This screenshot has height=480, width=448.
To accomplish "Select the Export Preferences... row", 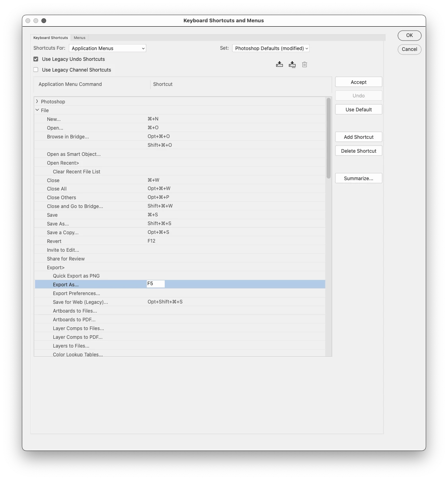I will (x=180, y=293).
